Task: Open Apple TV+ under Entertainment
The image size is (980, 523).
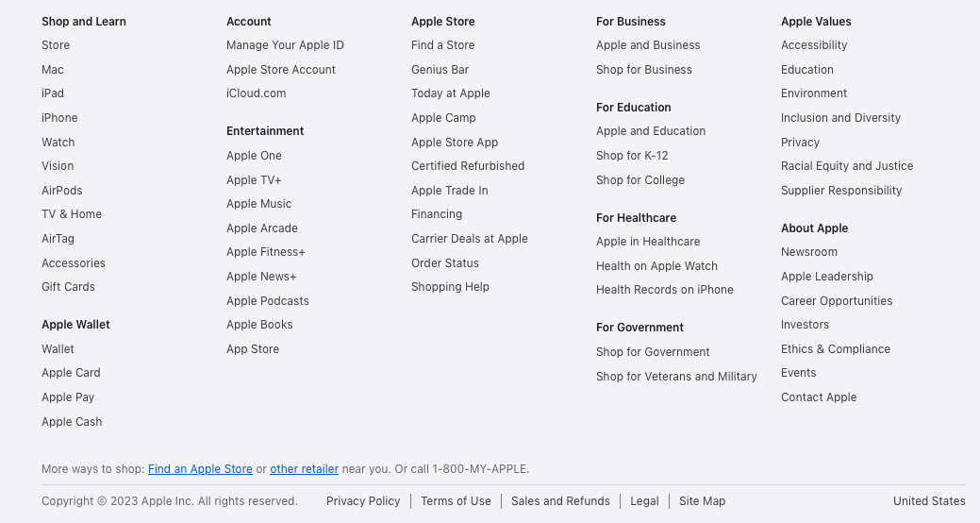Action: (x=254, y=180)
